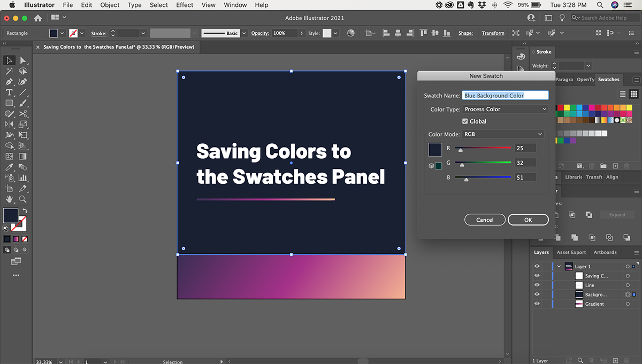The width and height of the screenshot is (642, 364).
Task: Select the Pen tool
Action: pyautogui.click(x=9, y=82)
